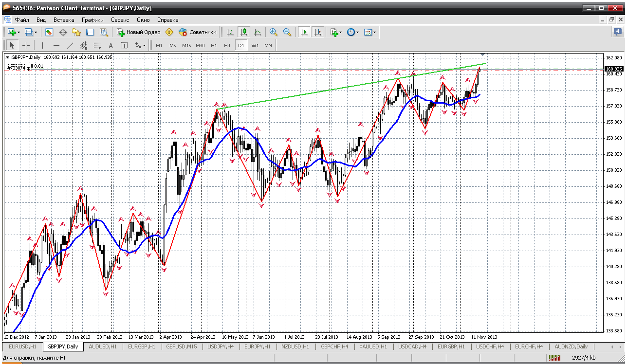This screenshot has width=627, height=364.
Task: Open the Navigator folder-star icon
Action: [76, 32]
